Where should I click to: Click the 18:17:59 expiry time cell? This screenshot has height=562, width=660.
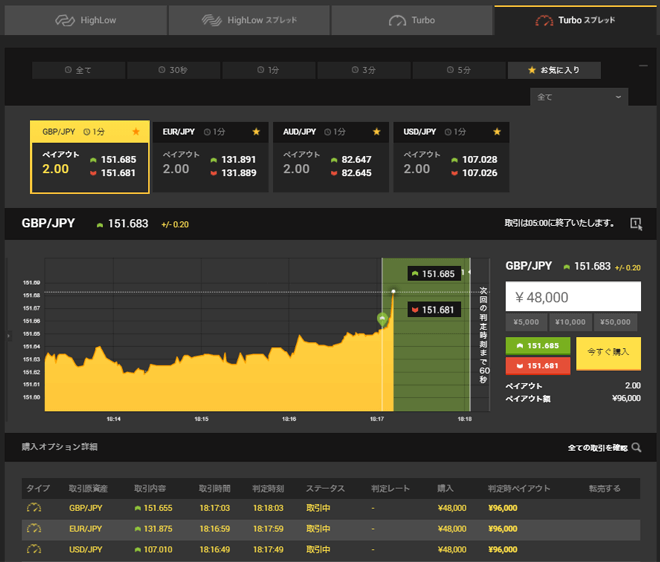click(x=268, y=529)
